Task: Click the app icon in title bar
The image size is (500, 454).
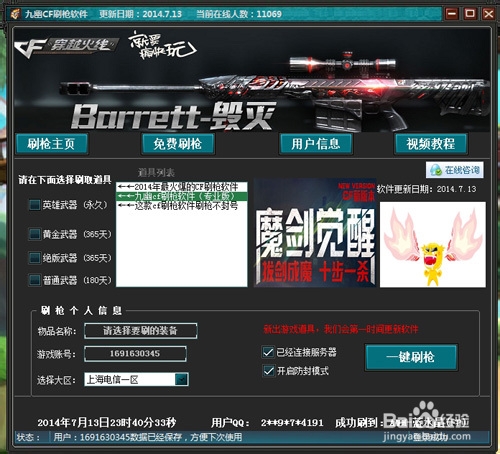Action: click(15, 14)
